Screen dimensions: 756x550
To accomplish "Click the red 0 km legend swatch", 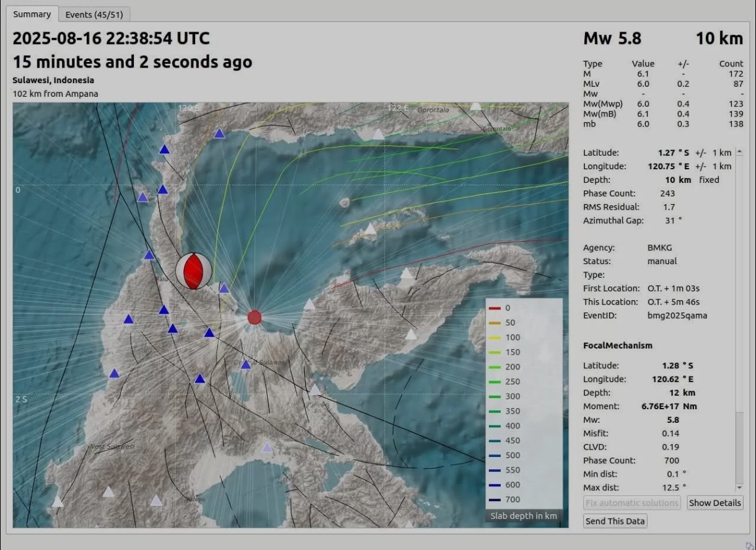I will pyautogui.click(x=494, y=308).
